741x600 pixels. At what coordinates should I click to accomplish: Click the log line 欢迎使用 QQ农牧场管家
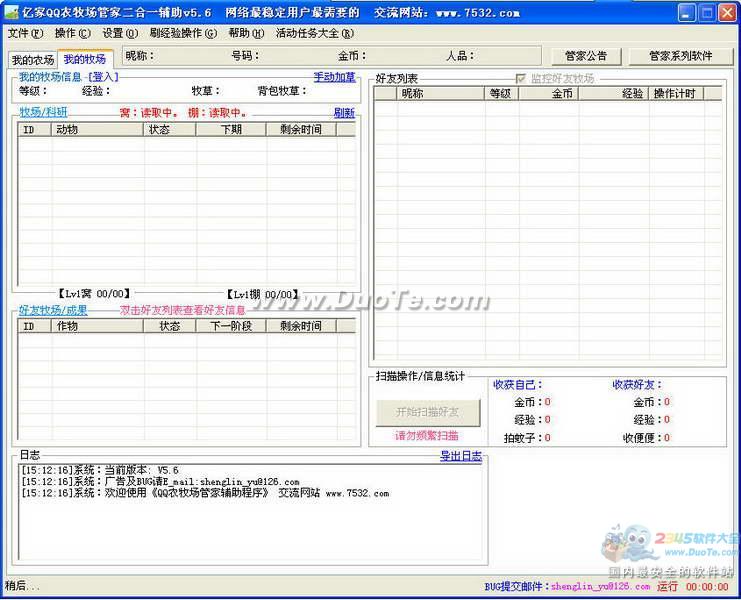pyautogui.click(x=205, y=493)
